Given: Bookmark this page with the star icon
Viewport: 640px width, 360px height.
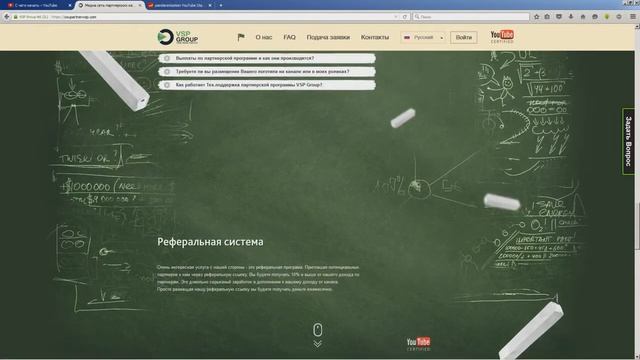Looking at the screenshot, I should pos(537,17).
